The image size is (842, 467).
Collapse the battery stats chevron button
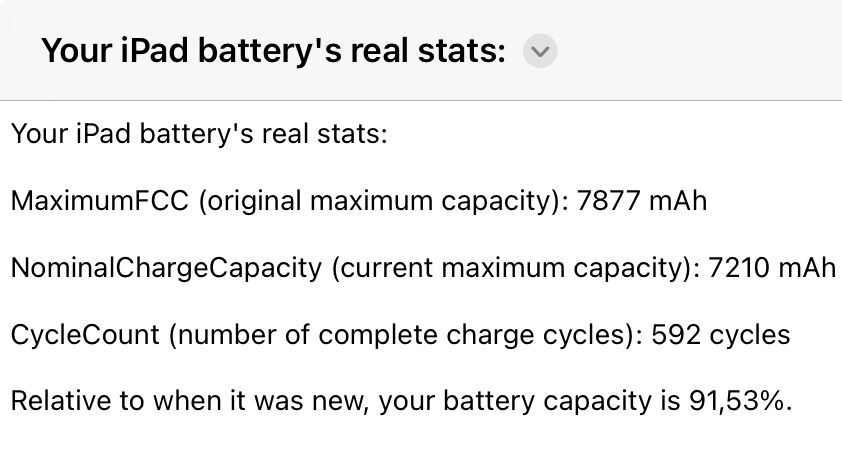[x=540, y=51]
